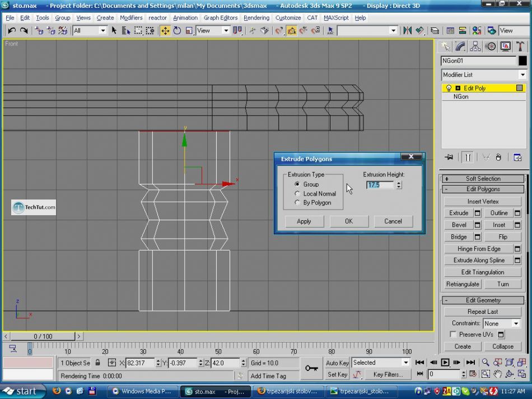Screen dimensions: 532x399
Task: Select Group extrusion type
Action: coord(297,184)
